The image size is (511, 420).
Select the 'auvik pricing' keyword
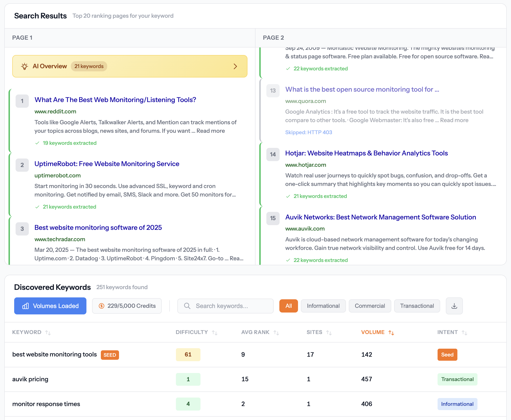pyautogui.click(x=30, y=379)
